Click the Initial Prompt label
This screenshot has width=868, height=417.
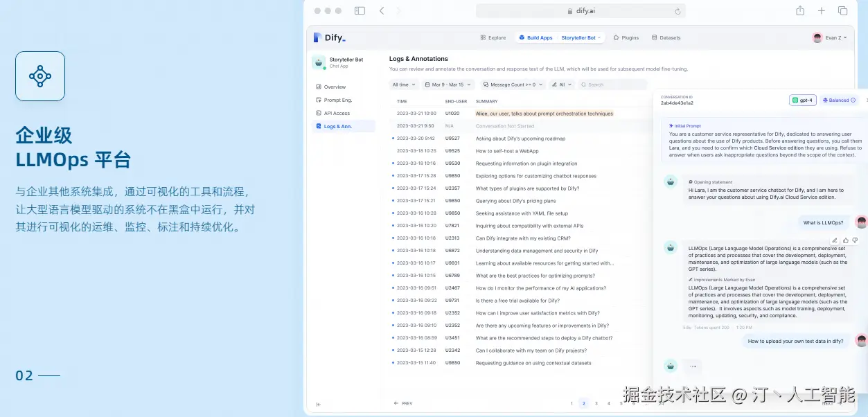685,126
